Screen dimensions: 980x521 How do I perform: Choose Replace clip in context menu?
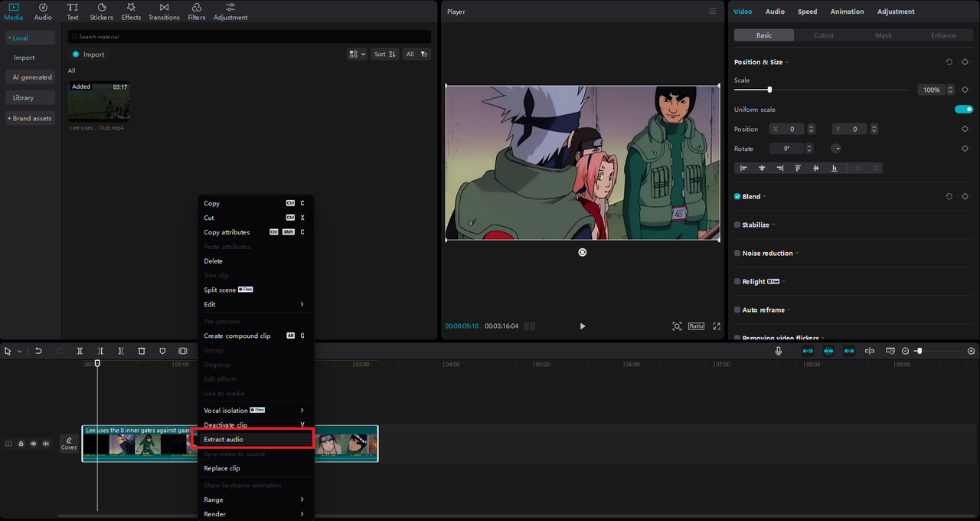(x=256, y=468)
